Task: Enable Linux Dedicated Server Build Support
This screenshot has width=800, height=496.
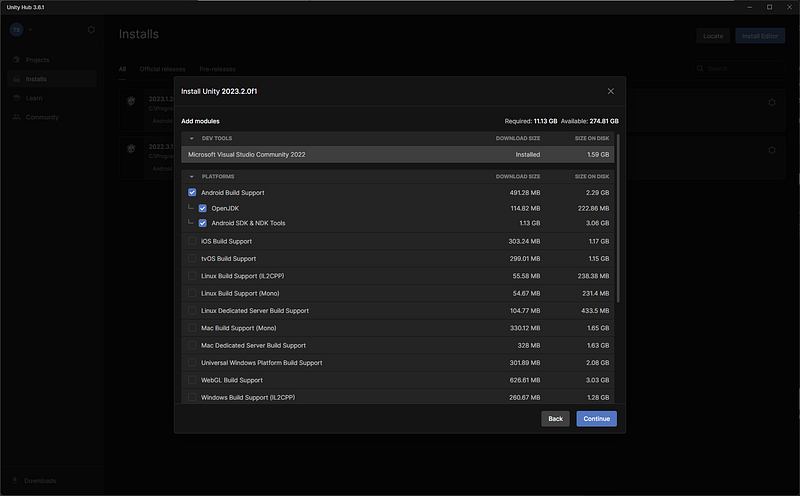Action: (x=192, y=310)
